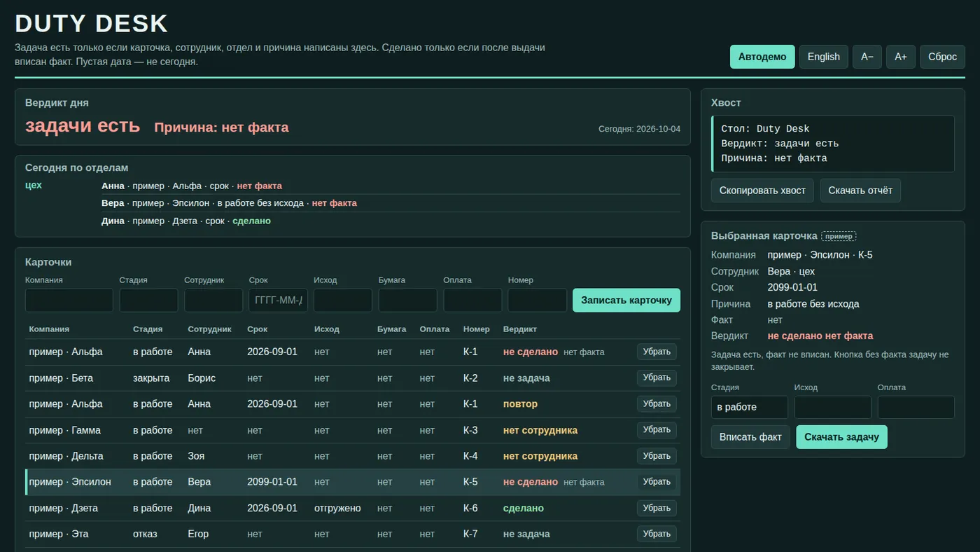The width and height of the screenshot is (980, 552).
Task: Select the пример · Дельта card row
Action: point(353,456)
